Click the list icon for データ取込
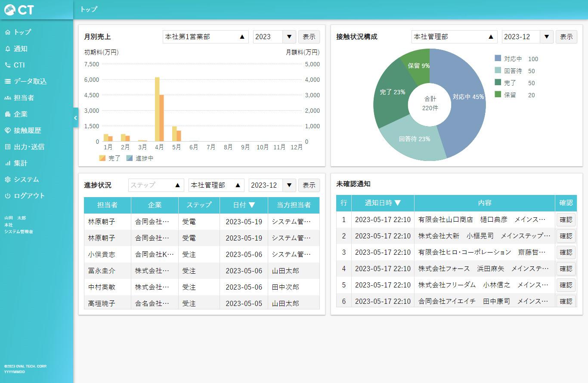588x383 pixels. [x=7, y=81]
